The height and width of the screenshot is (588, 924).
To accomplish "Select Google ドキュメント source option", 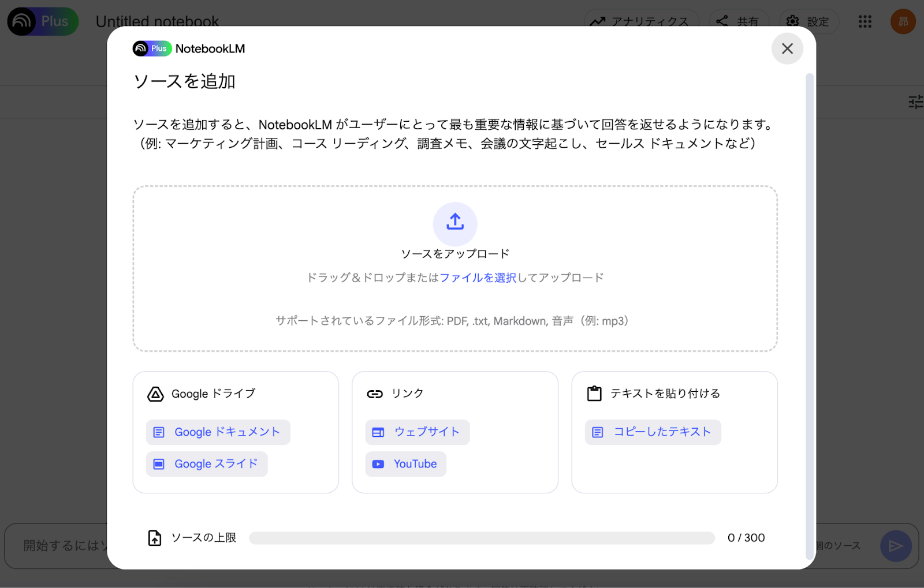I will pos(218,432).
